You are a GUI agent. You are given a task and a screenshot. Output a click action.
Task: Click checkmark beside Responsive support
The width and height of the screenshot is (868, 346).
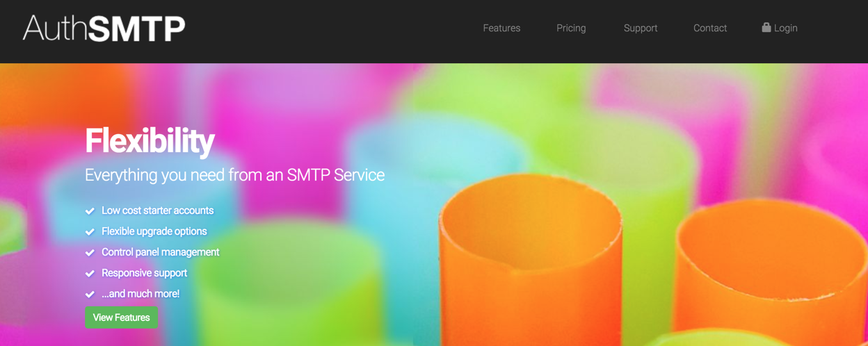90,273
